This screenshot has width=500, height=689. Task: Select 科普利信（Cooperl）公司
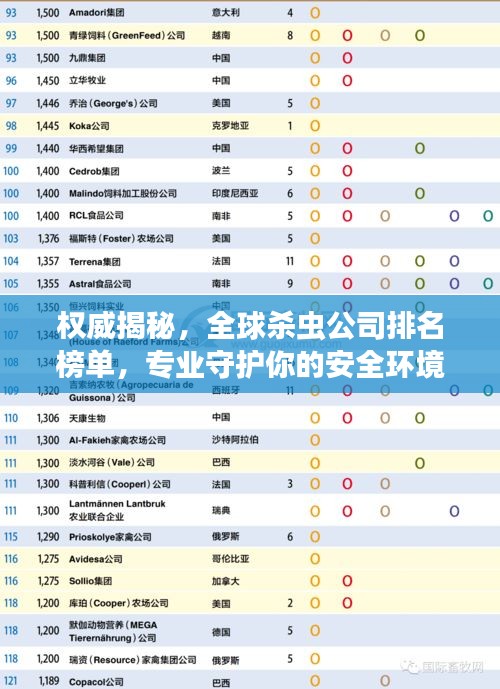click(x=120, y=484)
